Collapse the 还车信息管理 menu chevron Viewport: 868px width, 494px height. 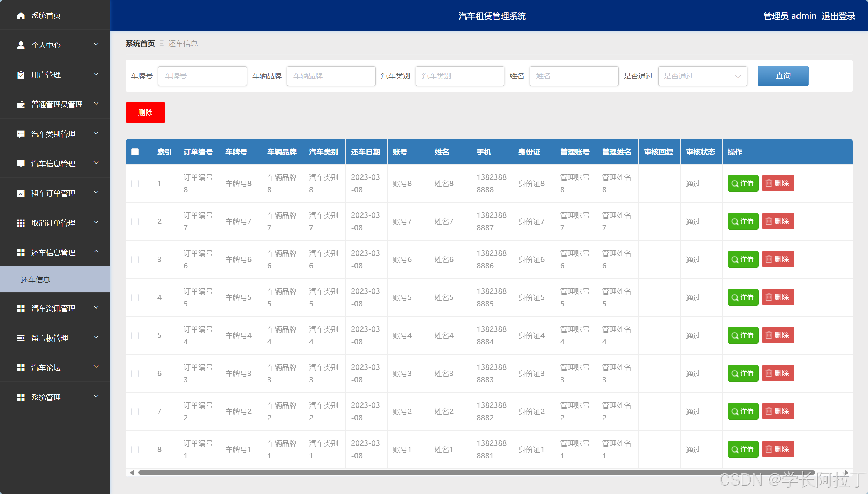point(96,252)
